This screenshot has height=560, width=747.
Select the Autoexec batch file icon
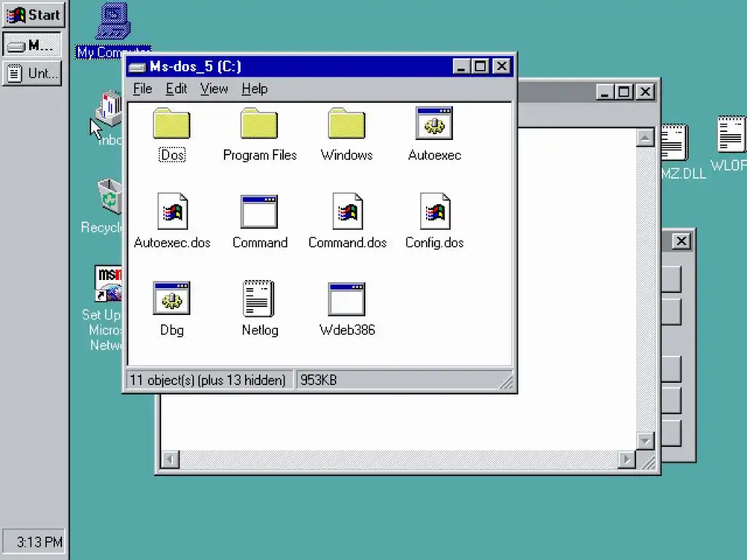pos(434,123)
